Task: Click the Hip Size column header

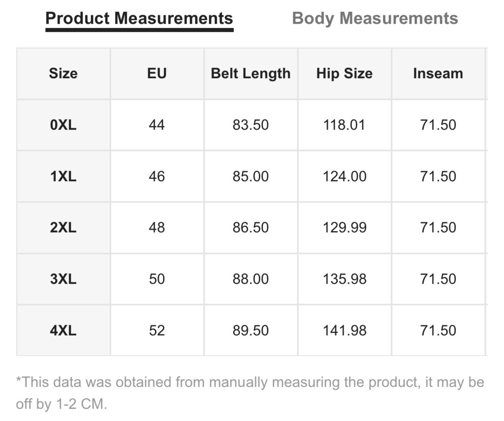Action: pyautogui.click(x=345, y=74)
